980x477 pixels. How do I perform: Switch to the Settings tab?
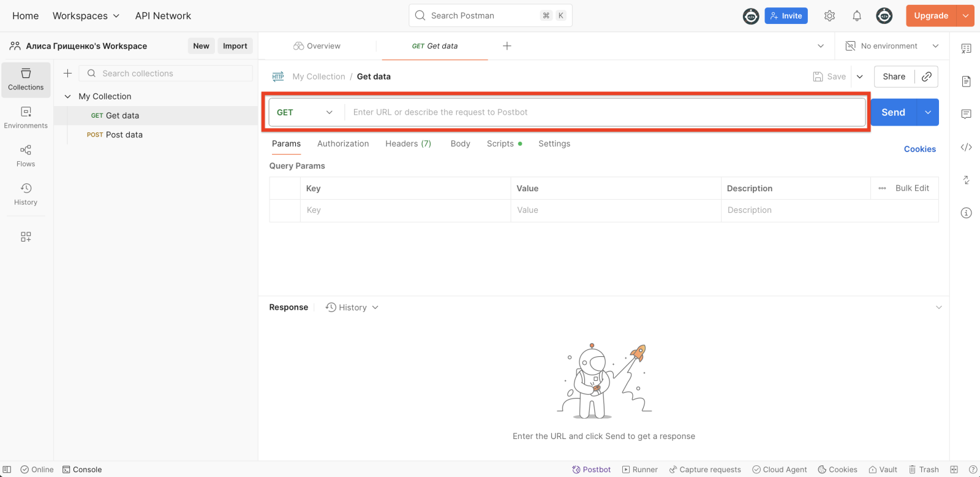tap(554, 143)
